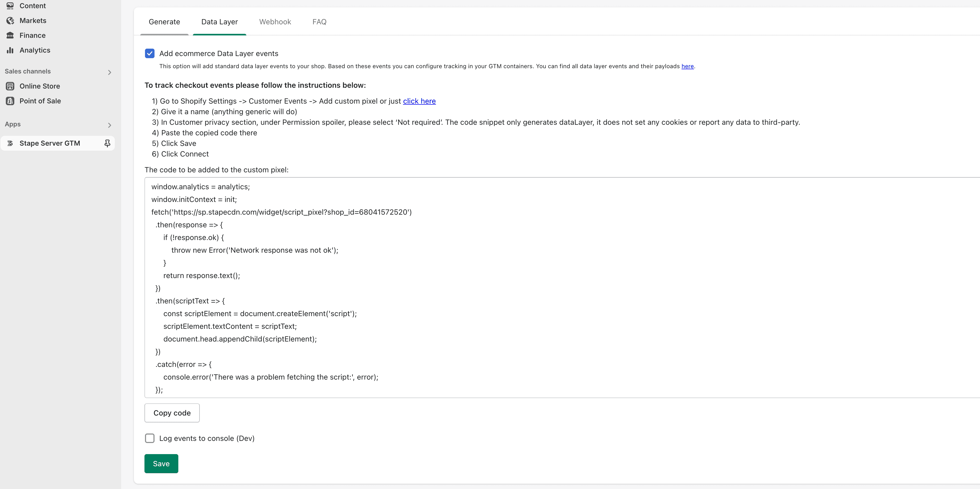Screen dimensions: 980x489
Task: Click the Markets globe icon
Action: pyautogui.click(x=10, y=21)
